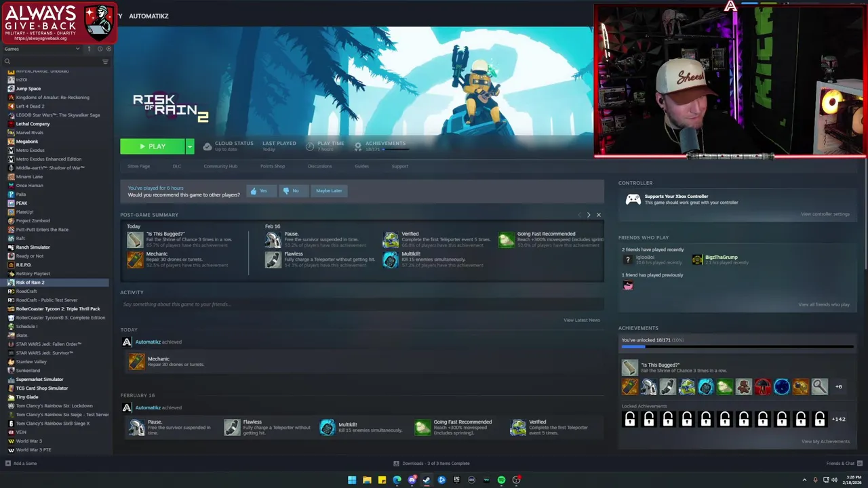
Task: Select Lethal Company in the library list
Action: (x=33, y=124)
